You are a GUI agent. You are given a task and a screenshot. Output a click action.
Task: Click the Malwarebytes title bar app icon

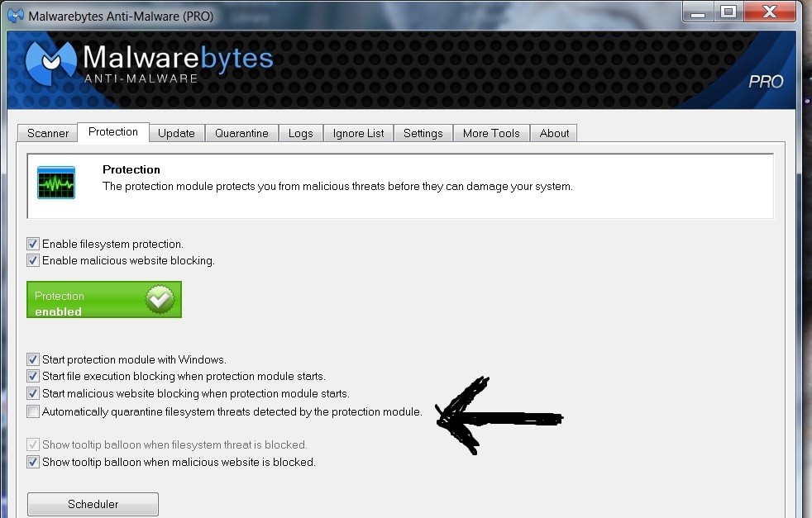coord(16,16)
